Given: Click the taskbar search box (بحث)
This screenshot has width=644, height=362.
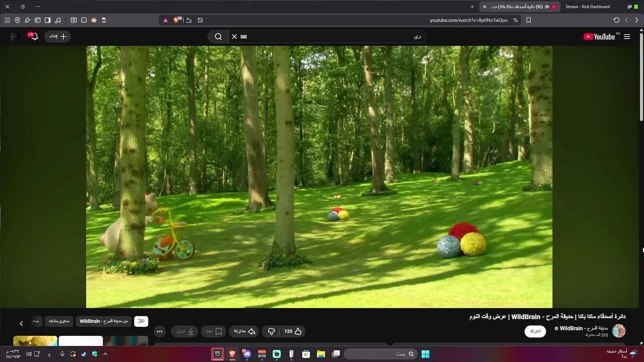Looking at the screenshot, I should (381, 354).
